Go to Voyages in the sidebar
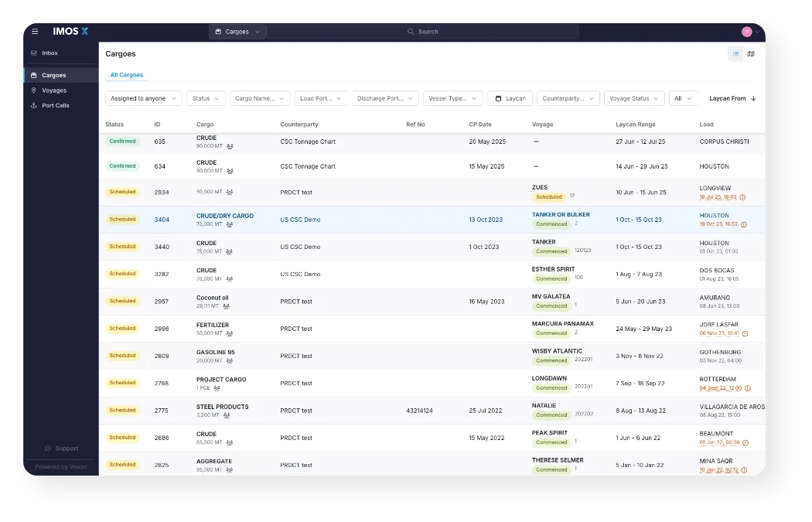 point(54,90)
